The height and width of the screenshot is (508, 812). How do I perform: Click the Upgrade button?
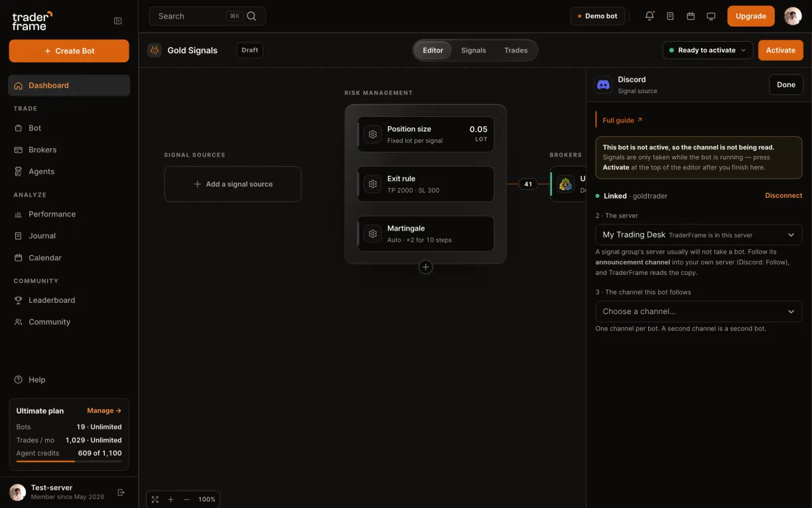click(751, 16)
